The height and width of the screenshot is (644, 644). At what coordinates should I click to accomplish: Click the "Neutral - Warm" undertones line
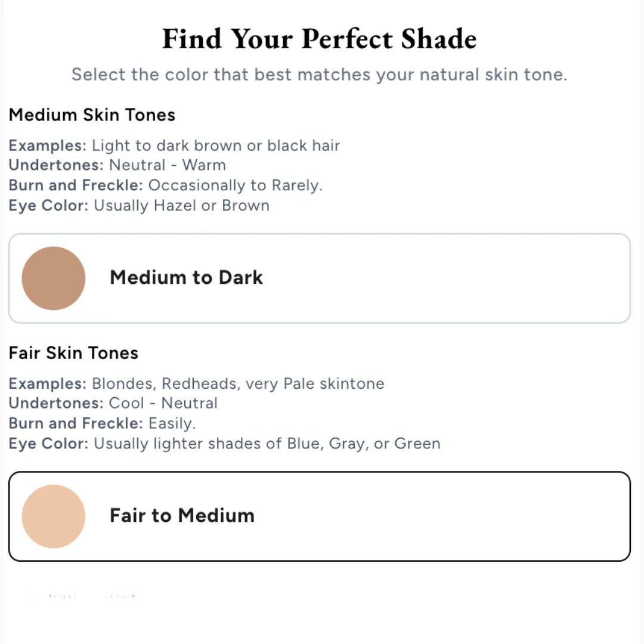[x=117, y=165]
